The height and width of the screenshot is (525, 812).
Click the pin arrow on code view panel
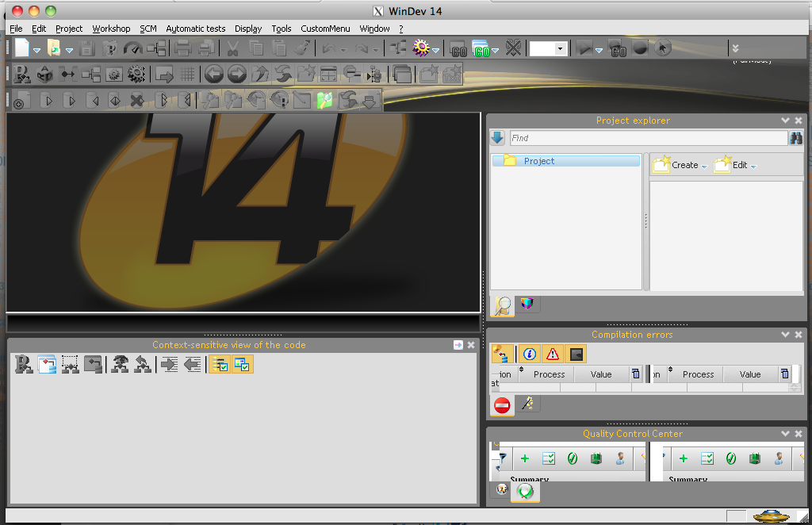tap(458, 345)
